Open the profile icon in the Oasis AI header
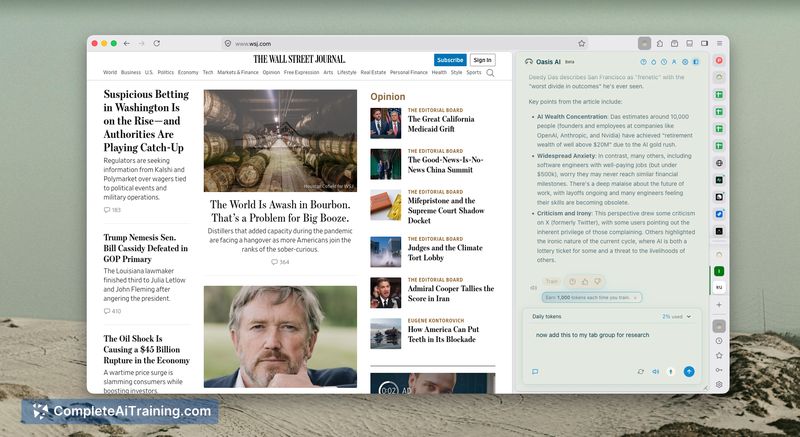This screenshot has width=800, height=437. click(674, 62)
